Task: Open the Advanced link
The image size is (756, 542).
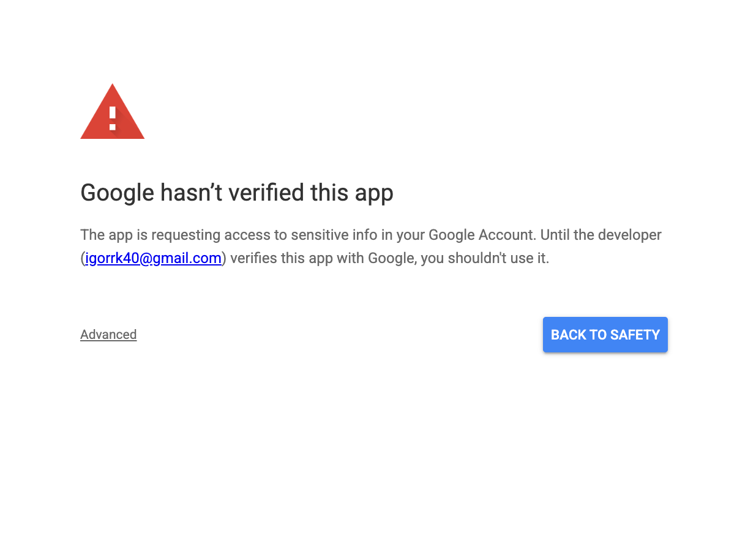Action: [x=108, y=335]
